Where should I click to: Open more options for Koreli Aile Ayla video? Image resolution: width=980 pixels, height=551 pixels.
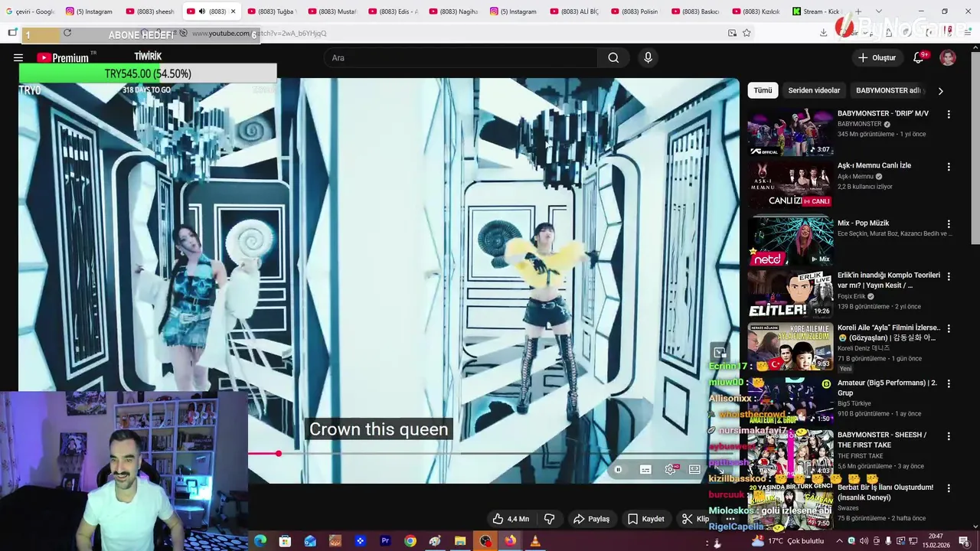[949, 328]
